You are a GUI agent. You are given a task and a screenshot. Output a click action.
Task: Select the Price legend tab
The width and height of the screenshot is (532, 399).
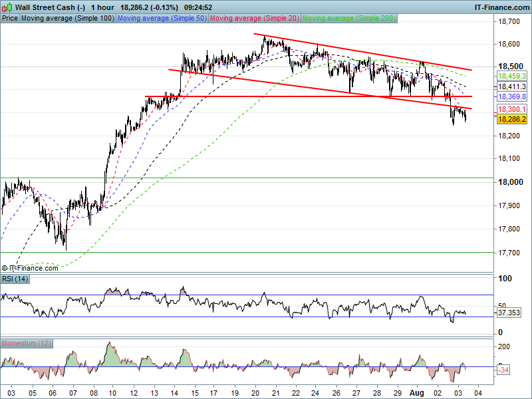click(x=10, y=19)
